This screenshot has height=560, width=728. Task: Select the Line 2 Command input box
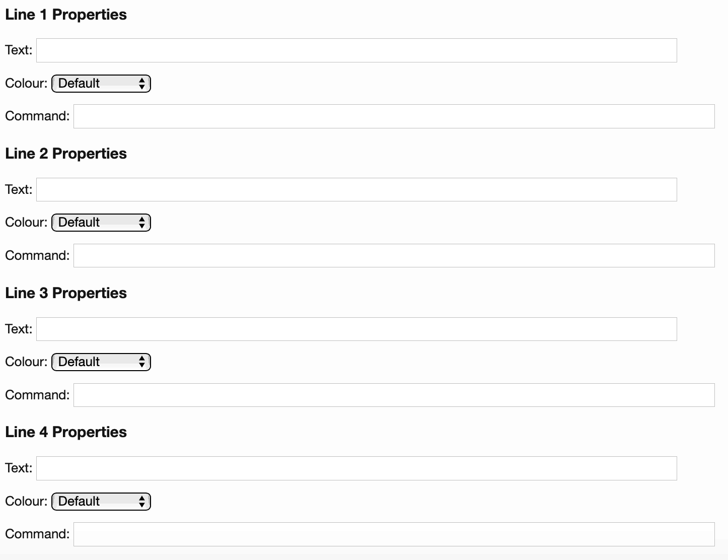point(394,256)
